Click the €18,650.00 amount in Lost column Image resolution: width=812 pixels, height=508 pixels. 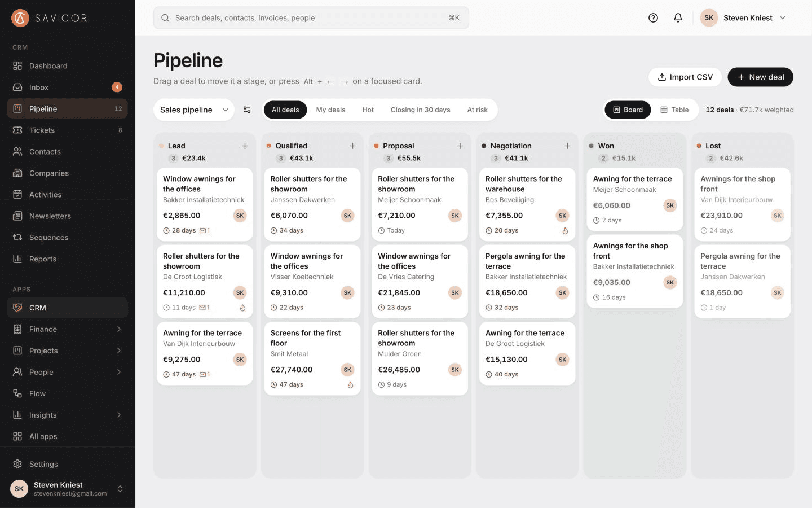pos(721,293)
